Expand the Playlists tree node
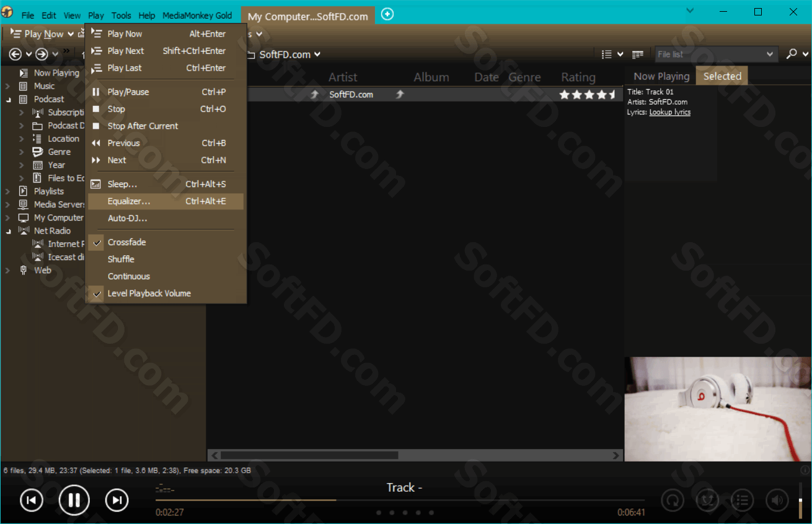The height and width of the screenshot is (524, 812). coord(8,191)
